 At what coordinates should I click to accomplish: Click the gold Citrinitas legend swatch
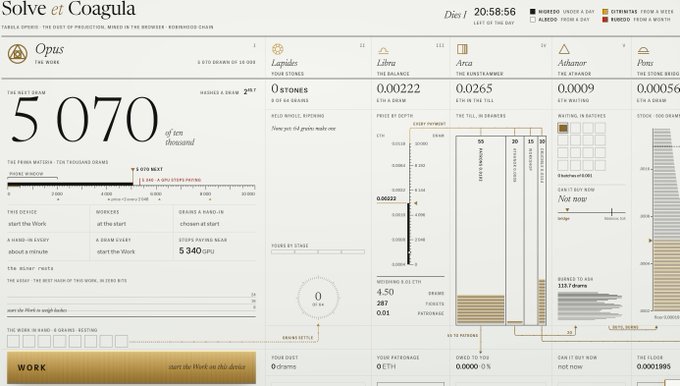pos(605,12)
